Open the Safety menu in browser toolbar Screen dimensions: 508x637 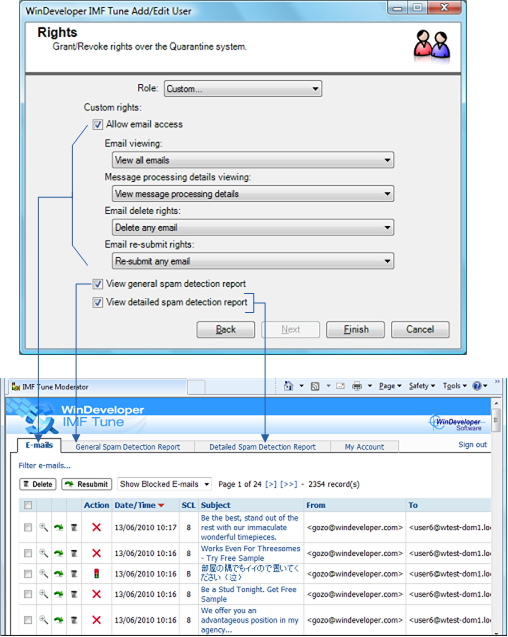point(422,386)
